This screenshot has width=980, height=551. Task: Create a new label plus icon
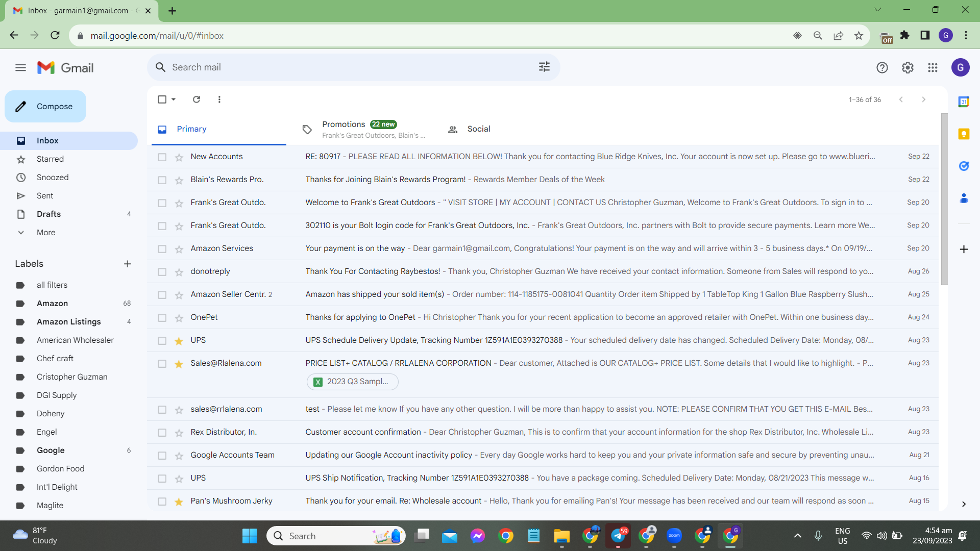click(128, 264)
